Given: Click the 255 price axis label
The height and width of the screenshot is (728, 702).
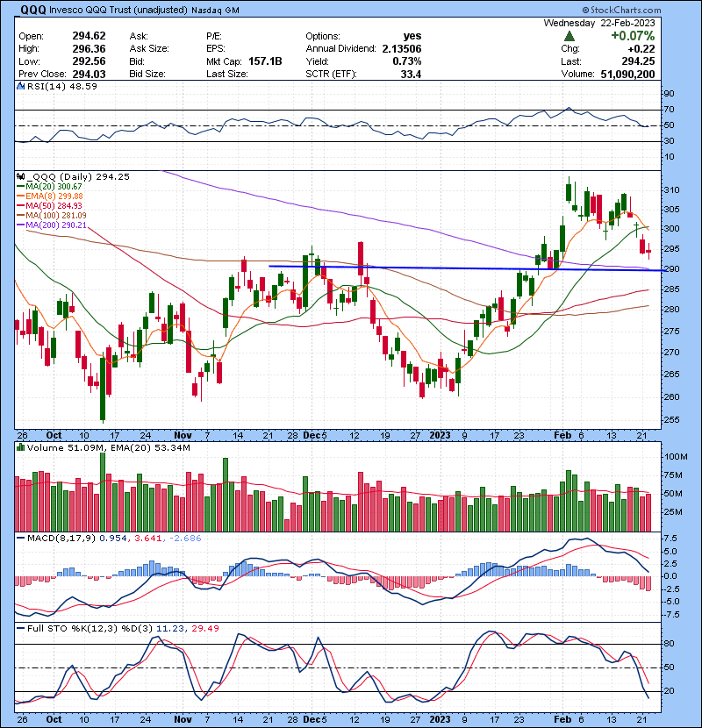Looking at the screenshot, I should click(672, 419).
